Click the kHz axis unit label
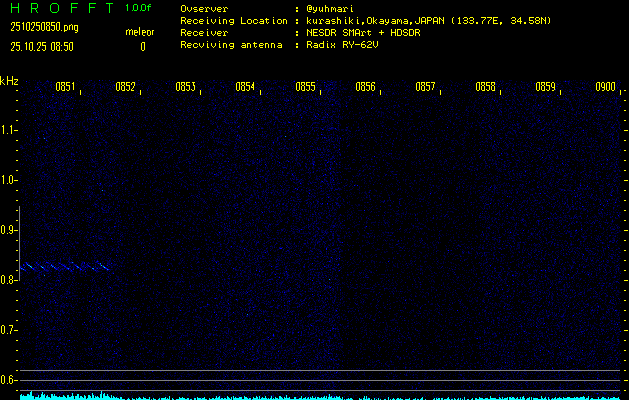Viewport: 629px width, 400px height. (9, 81)
